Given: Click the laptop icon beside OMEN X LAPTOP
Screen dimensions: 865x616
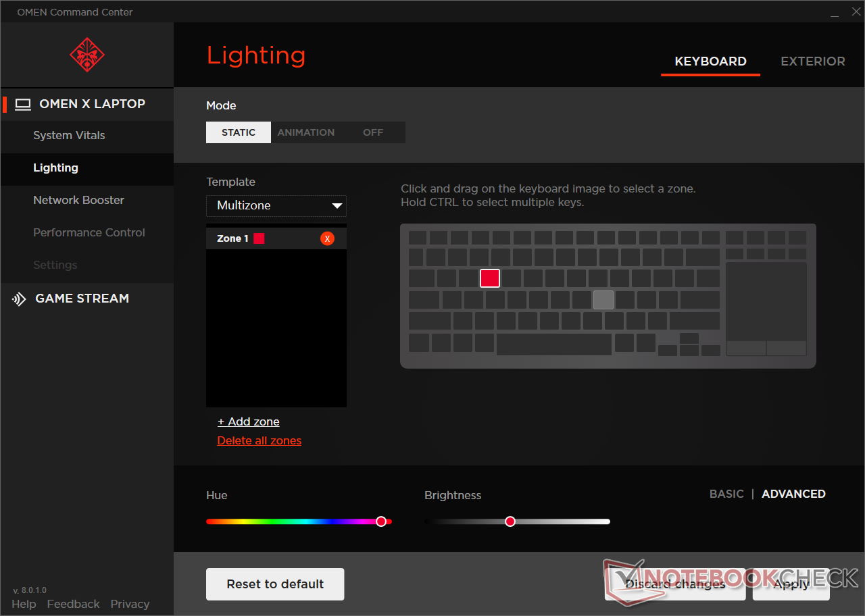Looking at the screenshot, I should [x=24, y=104].
